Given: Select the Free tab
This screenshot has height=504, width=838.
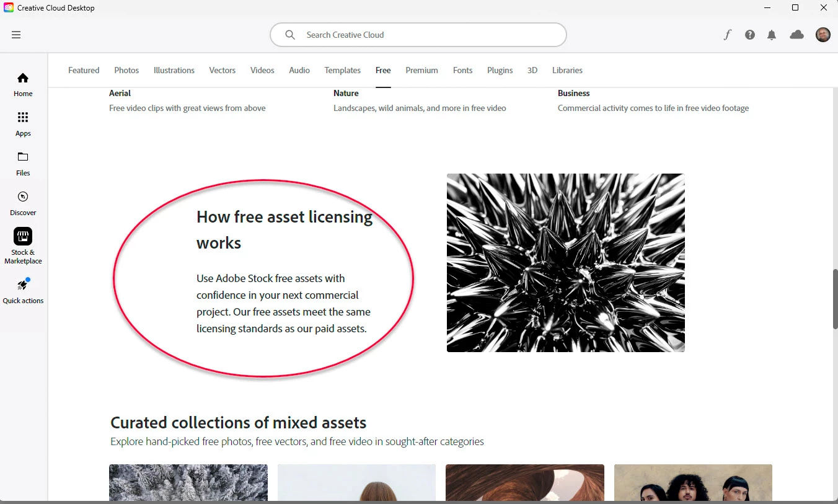Looking at the screenshot, I should 383,70.
